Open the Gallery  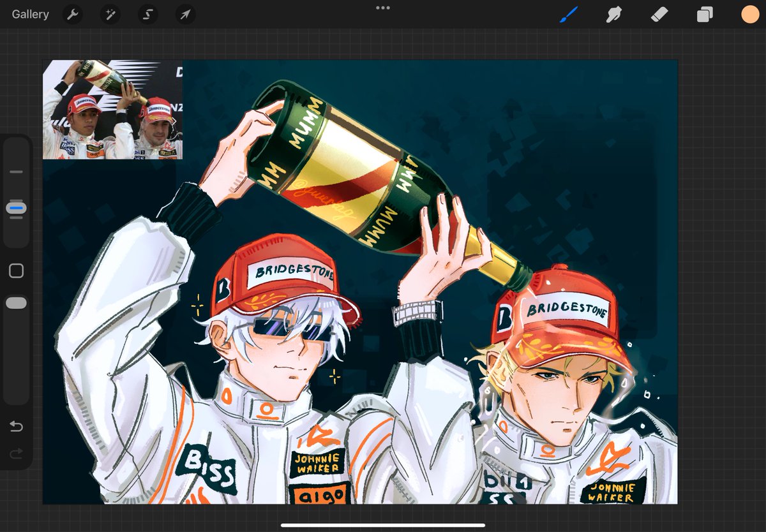[30, 14]
